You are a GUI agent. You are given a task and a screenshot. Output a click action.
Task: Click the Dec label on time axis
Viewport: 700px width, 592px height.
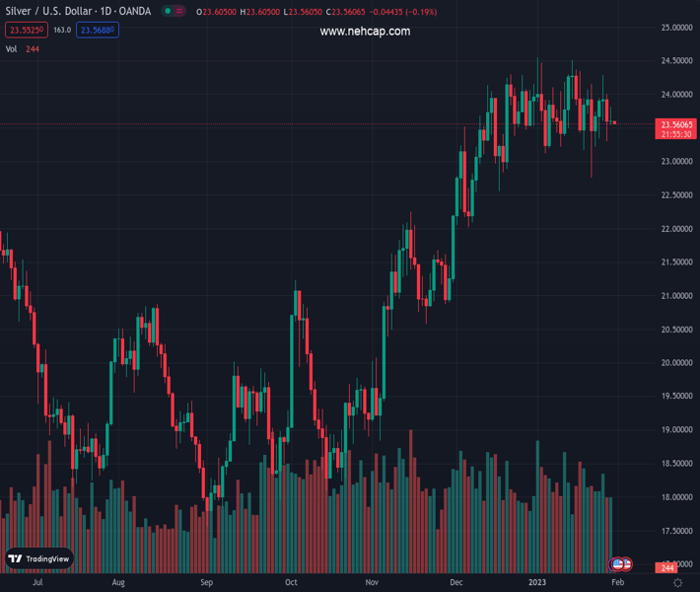[x=456, y=583]
